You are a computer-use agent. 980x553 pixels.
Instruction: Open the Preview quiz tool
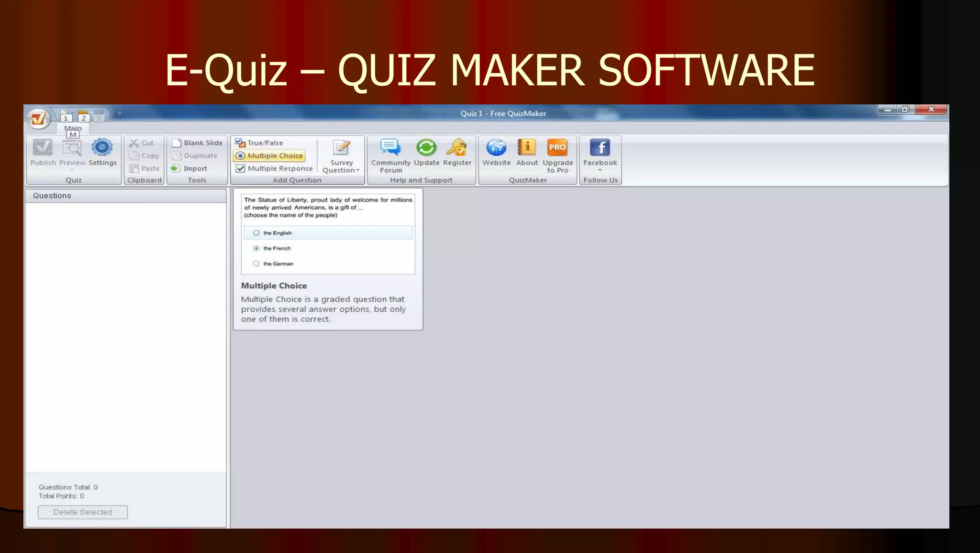tap(72, 153)
